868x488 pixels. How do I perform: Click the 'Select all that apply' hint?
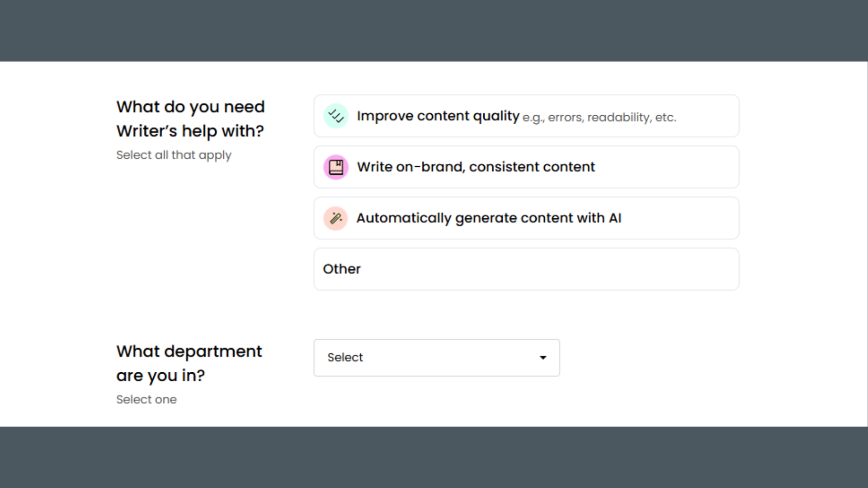pos(174,155)
